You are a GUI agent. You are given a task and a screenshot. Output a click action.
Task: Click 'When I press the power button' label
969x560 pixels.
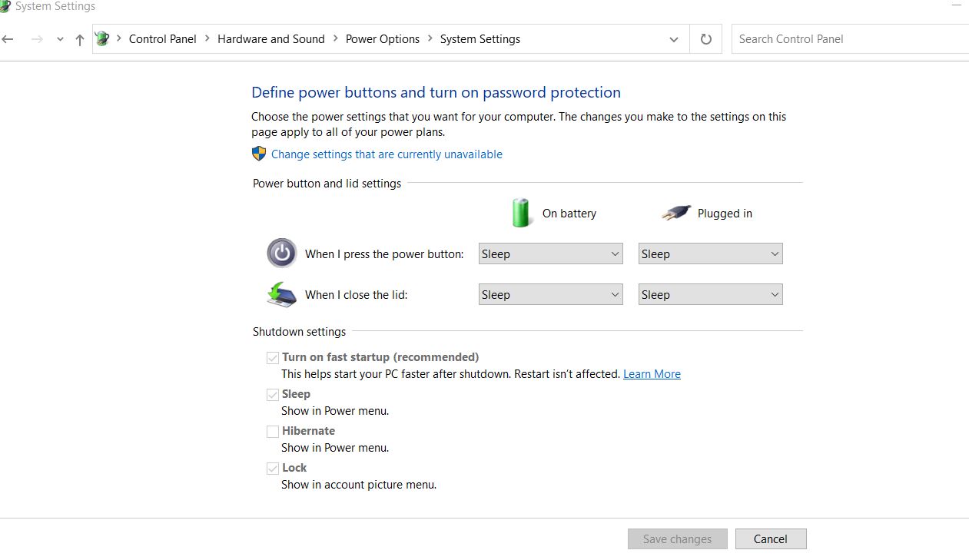click(384, 254)
